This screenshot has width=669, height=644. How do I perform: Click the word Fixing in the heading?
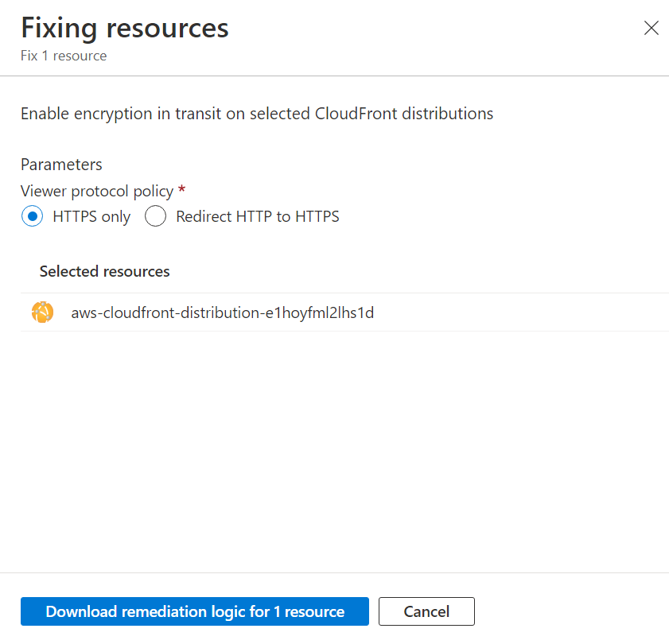pos(59,28)
